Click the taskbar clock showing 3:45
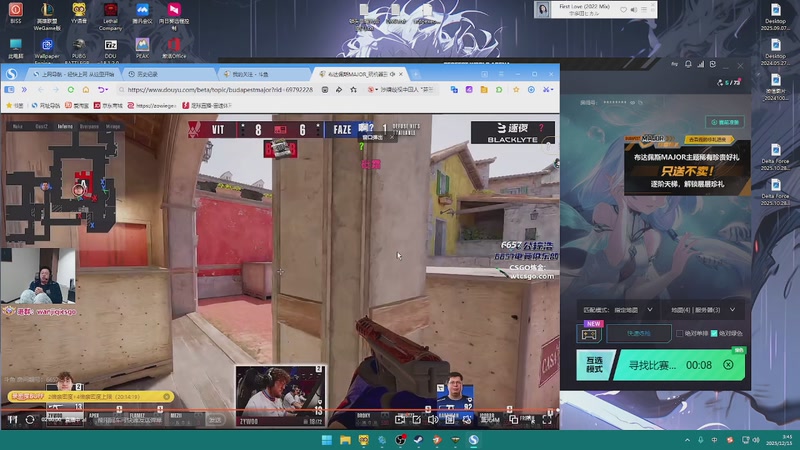This screenshot has height=450, width=800. (x=781, y=440)
